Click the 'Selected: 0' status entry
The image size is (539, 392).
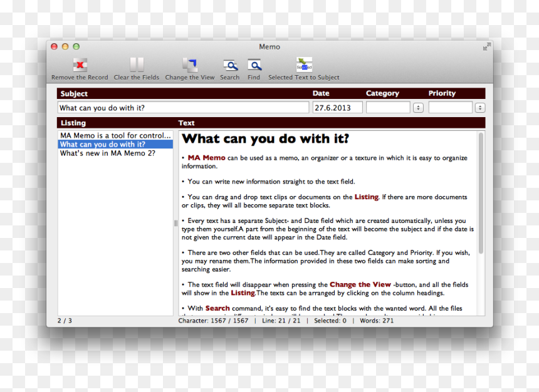click(x=330, y=321)
